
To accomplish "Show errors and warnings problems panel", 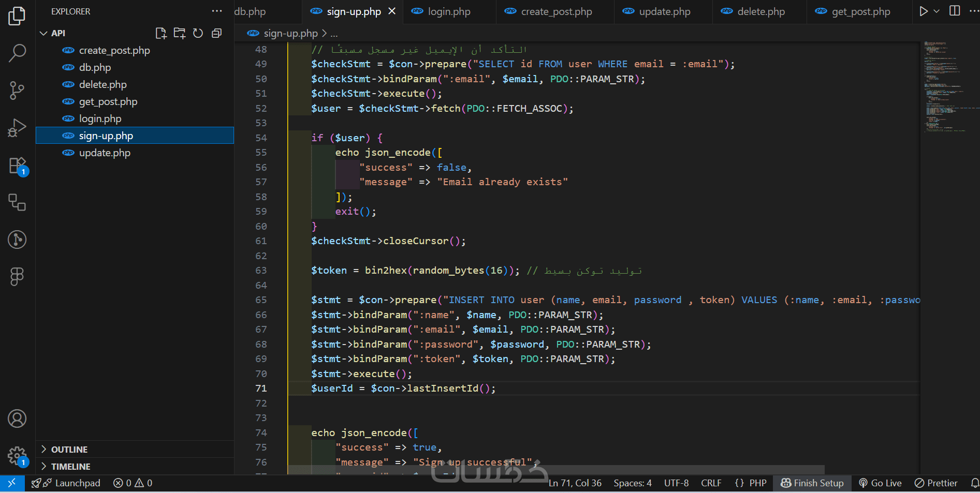I will click(x=133, y=483).
